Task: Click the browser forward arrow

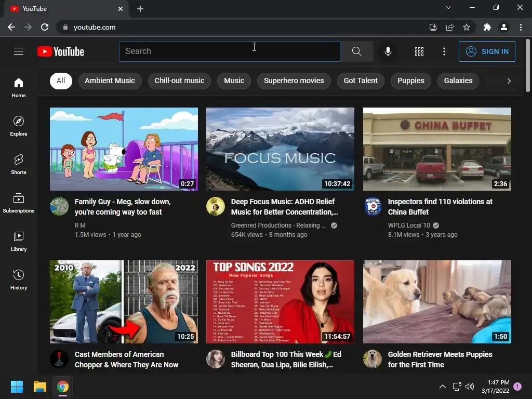Action: click(x=28, y=27)
